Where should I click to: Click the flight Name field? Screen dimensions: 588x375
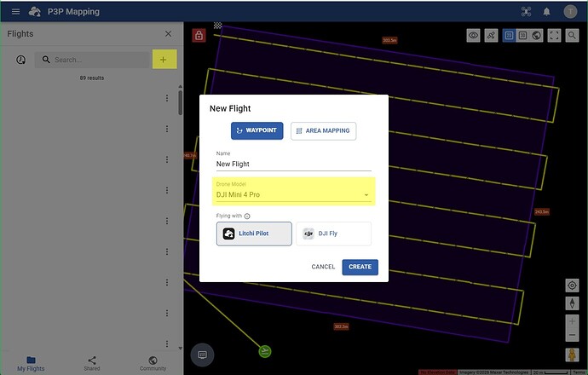tap(294, 164)
